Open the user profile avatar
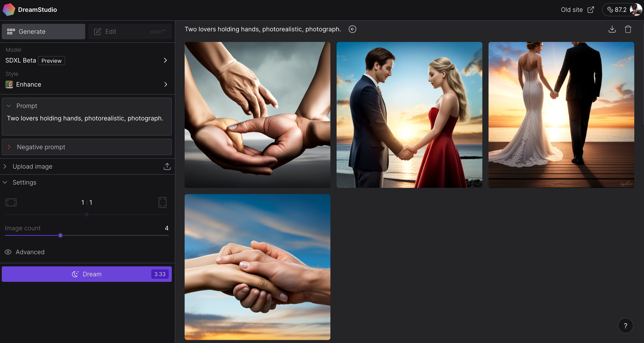 (x=636, y=10)
